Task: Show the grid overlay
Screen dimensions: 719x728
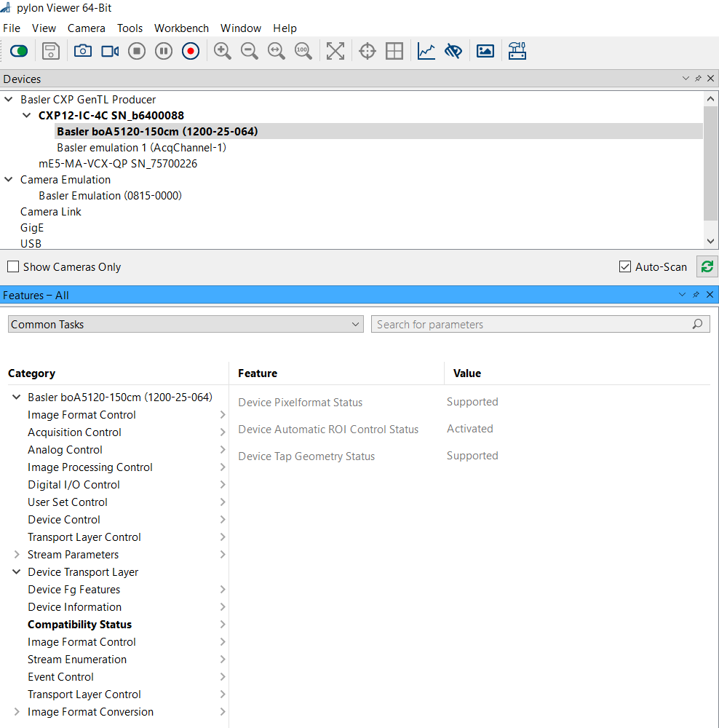Action: click(394, 51)
